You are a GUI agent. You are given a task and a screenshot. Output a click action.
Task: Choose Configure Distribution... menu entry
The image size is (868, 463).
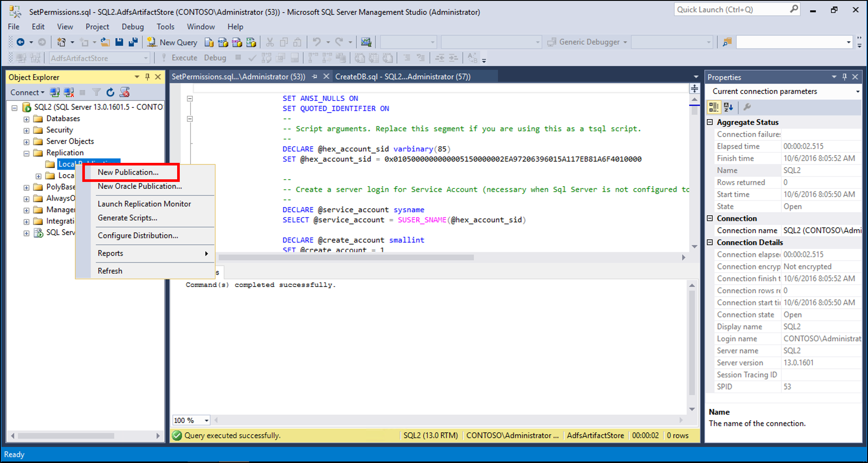click(138, 236)
